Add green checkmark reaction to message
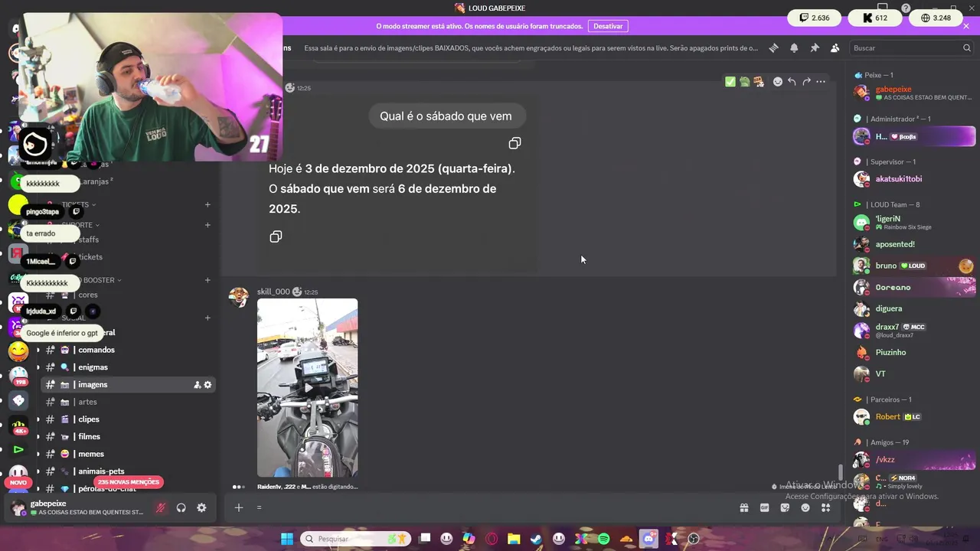The image size is (980, 551). pos(730,82)
